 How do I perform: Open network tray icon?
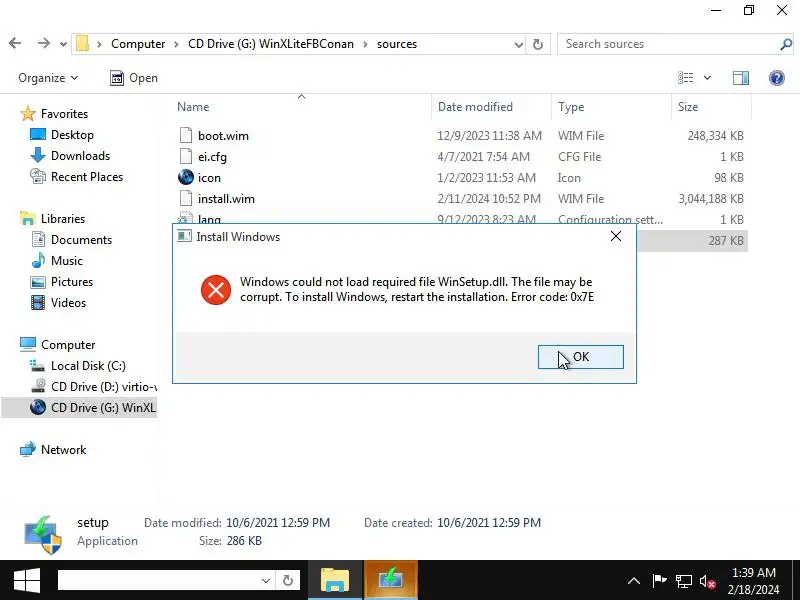point(684,581)
